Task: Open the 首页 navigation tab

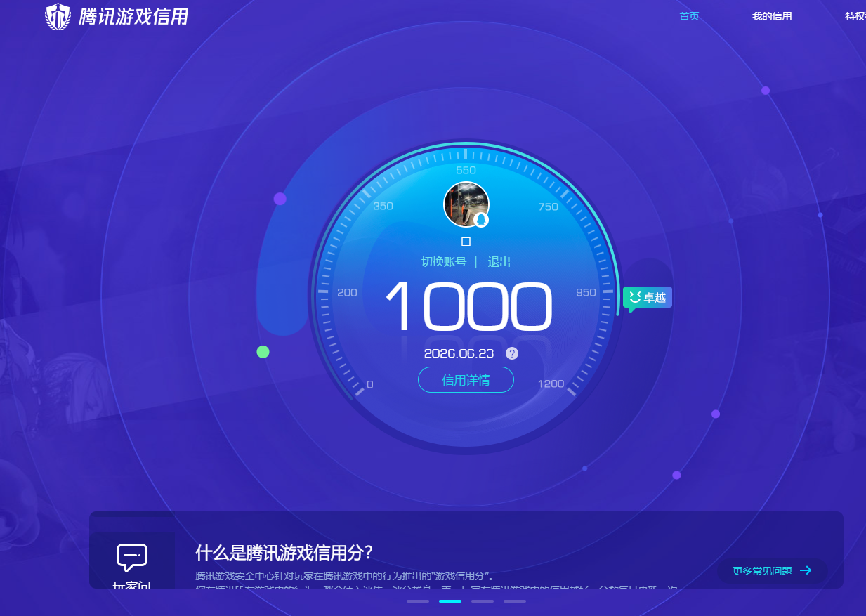Action: (x=689, y=16)
